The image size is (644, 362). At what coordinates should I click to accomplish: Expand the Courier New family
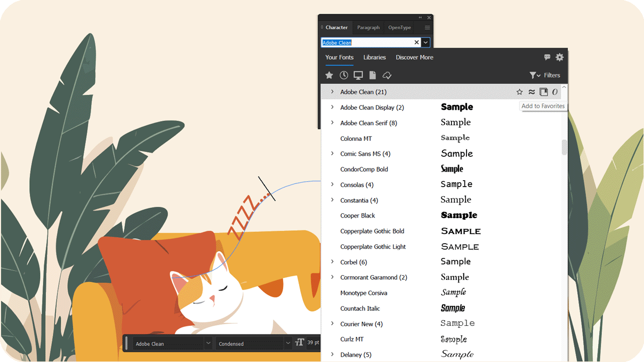[x=332, y=324]
